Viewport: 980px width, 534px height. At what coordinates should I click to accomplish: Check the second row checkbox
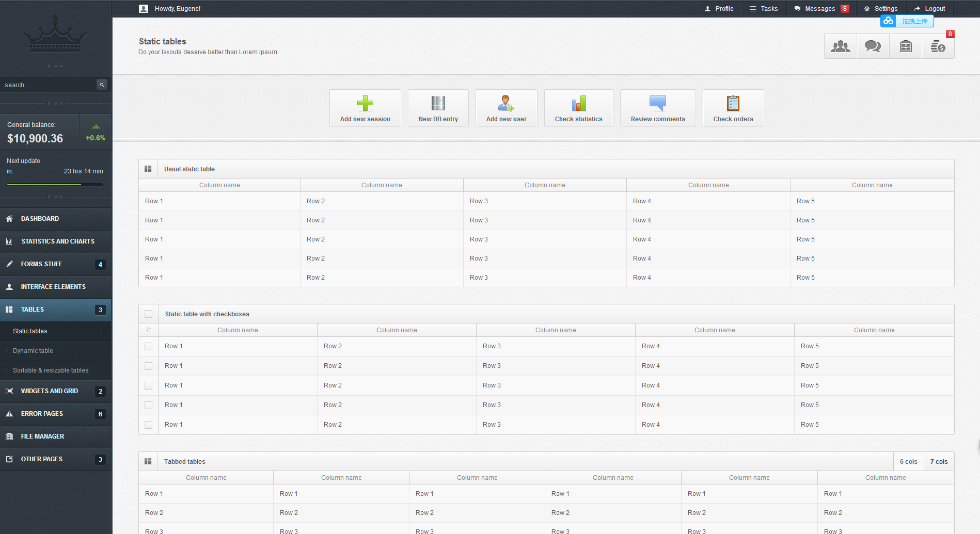click(x=149, y=366)
